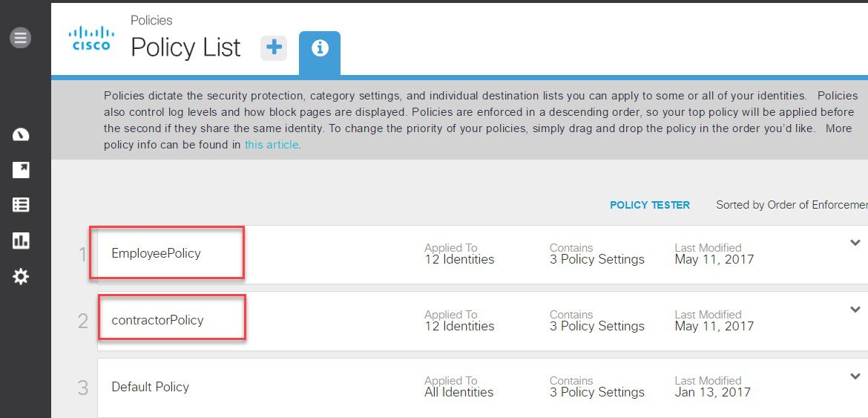Image resolution: width=868 pixels, height=418 pixels.
Task: Expand the Default Policy row chevron
Action: point(855,376)
